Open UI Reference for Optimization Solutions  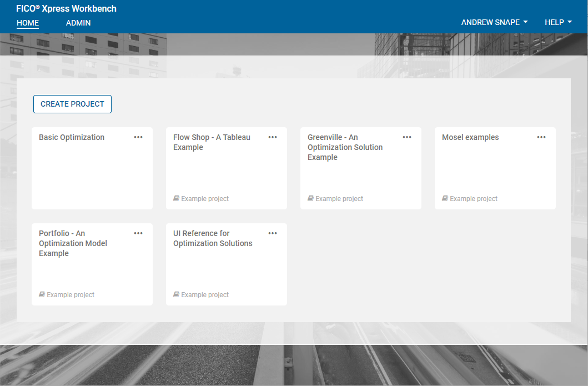[213, 238]
